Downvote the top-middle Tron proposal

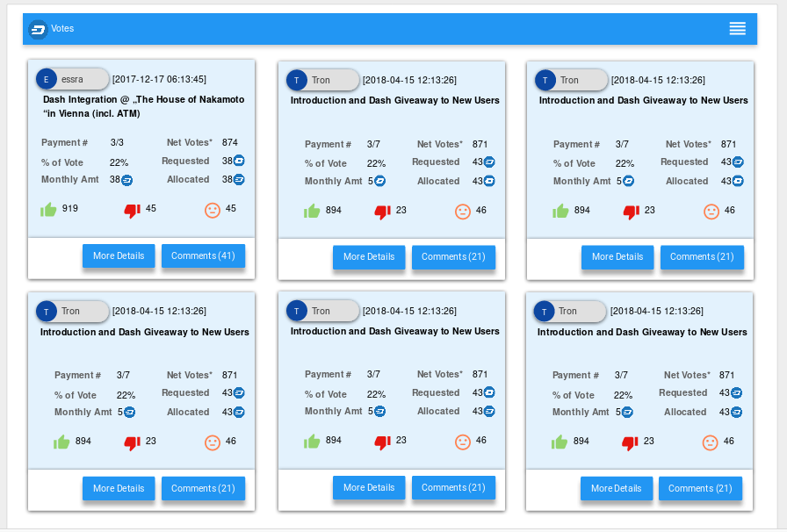[x=382, y=212]
